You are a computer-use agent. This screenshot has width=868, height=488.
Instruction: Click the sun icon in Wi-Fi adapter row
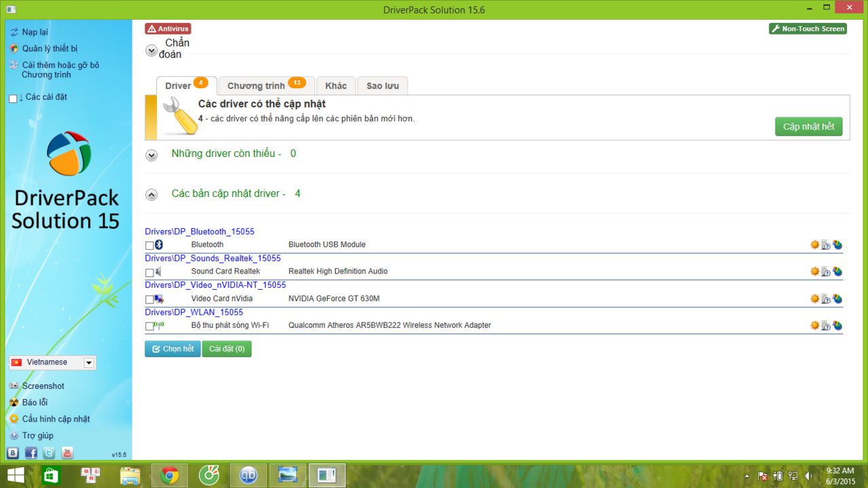pyautogui.click(x=815, y=325)
